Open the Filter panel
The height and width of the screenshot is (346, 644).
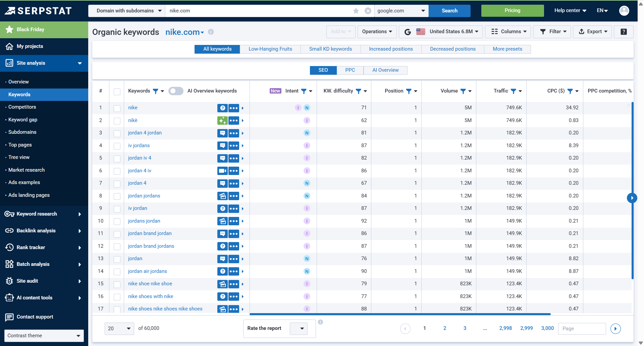552,32
